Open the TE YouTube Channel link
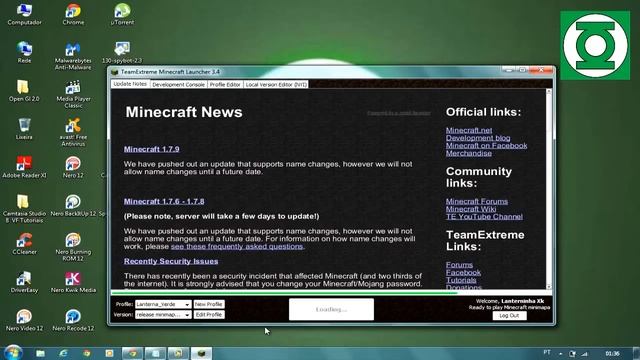 [484, 217]
